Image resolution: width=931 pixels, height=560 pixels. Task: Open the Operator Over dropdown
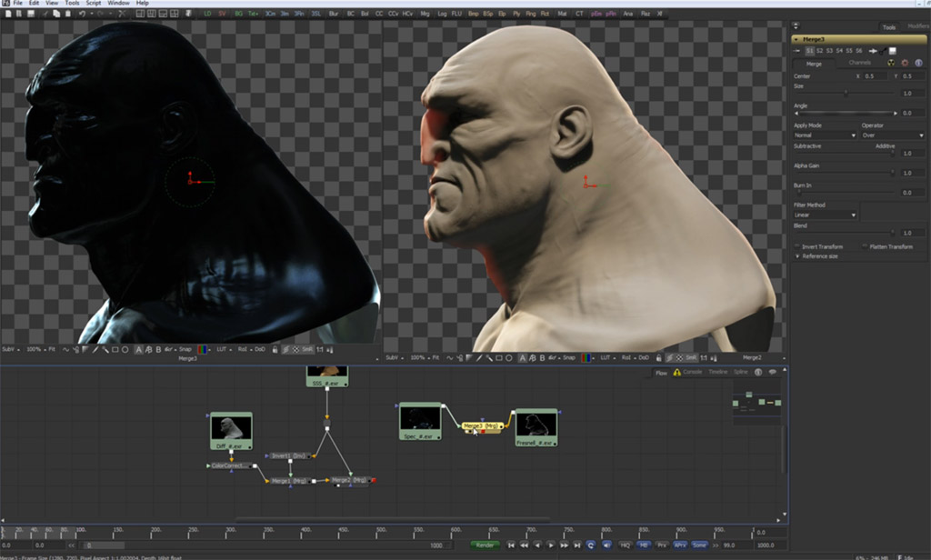(893, 135)
